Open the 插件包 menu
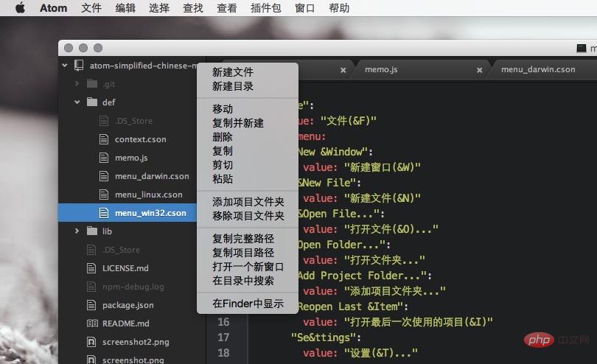The image size is (597, 364). click(x=266, y=8)
